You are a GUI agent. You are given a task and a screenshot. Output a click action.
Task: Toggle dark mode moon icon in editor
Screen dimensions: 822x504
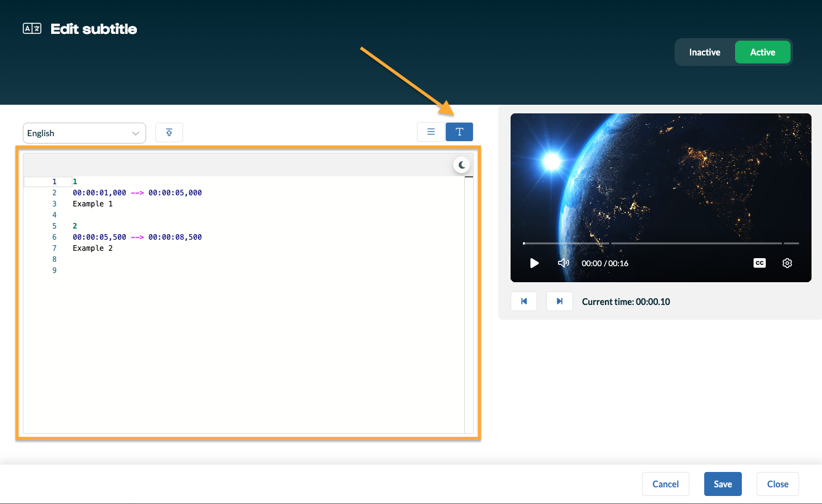pos(462,165)
